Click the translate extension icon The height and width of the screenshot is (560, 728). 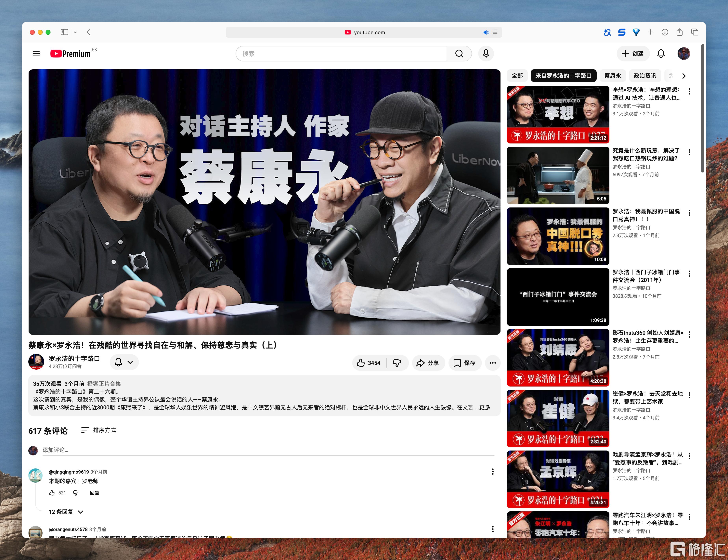(x=607, y=32)
